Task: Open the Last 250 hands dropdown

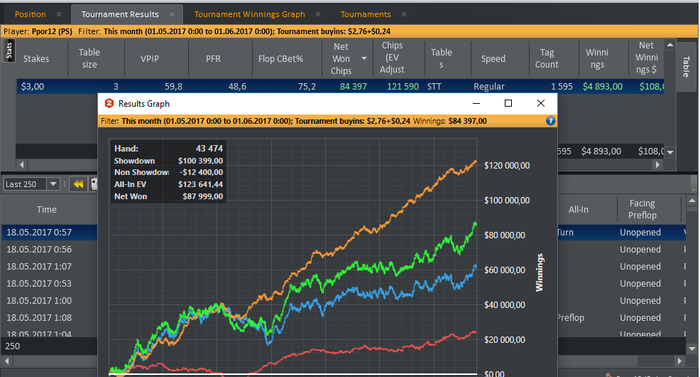Action: [53, 184]
